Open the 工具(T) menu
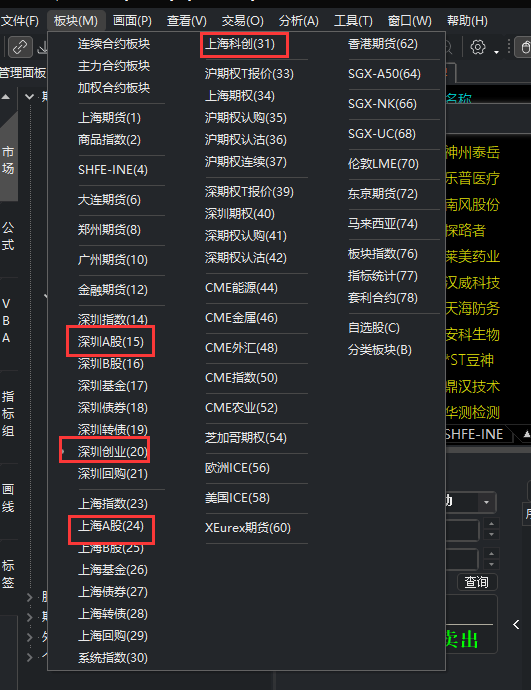 tap(353, 21)
